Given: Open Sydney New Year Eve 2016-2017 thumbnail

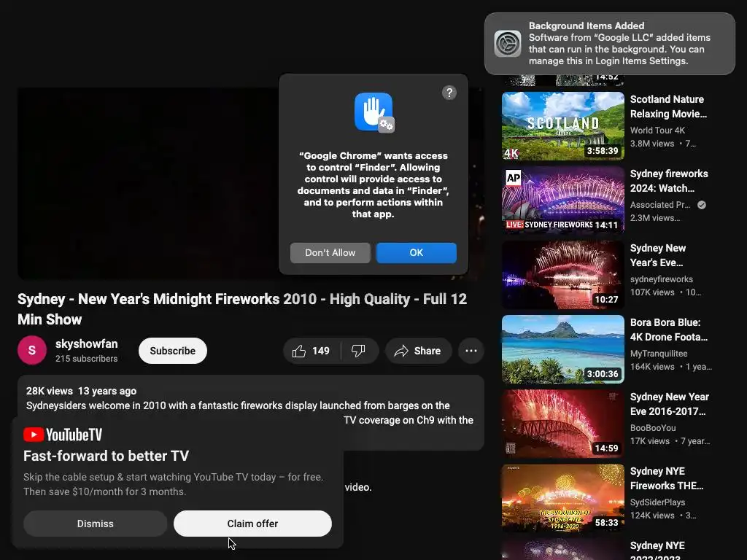Looking at the screenshot, I should [562, 424].
